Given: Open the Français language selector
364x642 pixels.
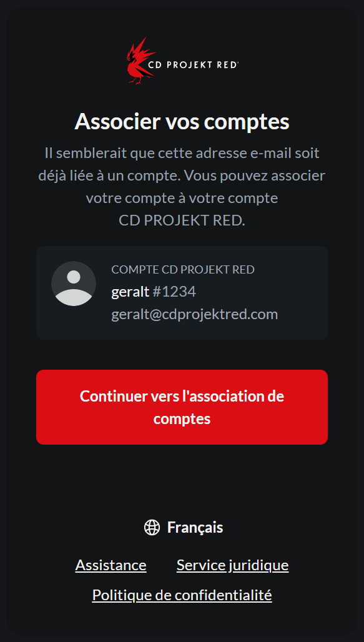Looking at the screenshot, I should (184, 527).
